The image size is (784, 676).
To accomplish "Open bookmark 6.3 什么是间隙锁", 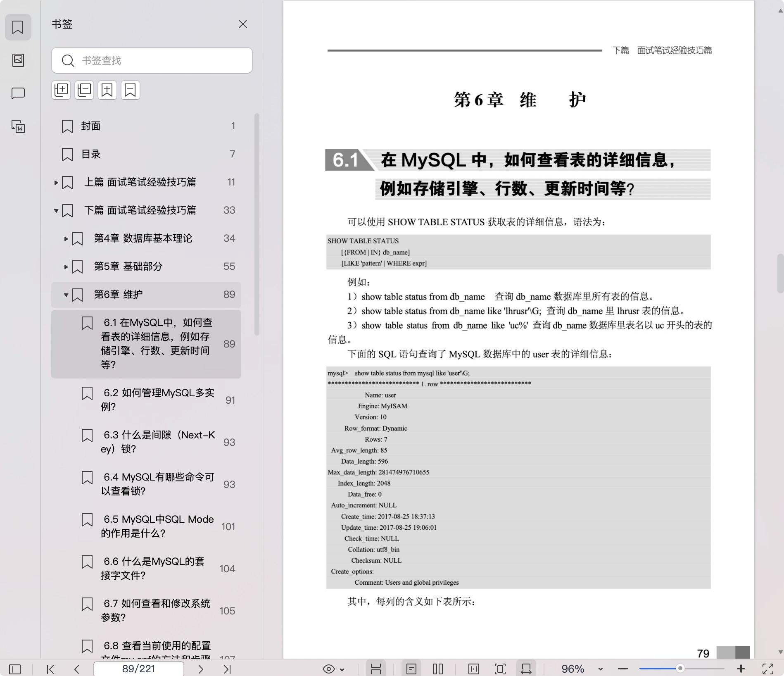I will pyautogui.click(x=146, y=442).
